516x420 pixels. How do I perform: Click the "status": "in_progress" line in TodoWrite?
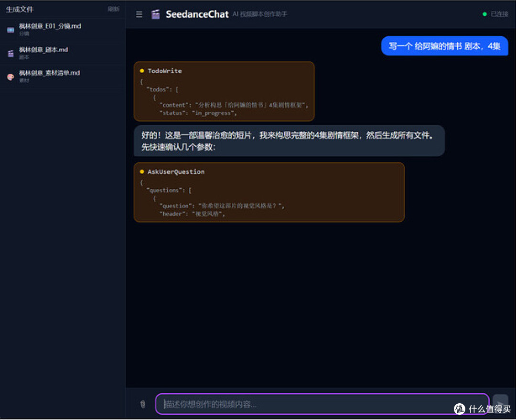pos(198,113)
